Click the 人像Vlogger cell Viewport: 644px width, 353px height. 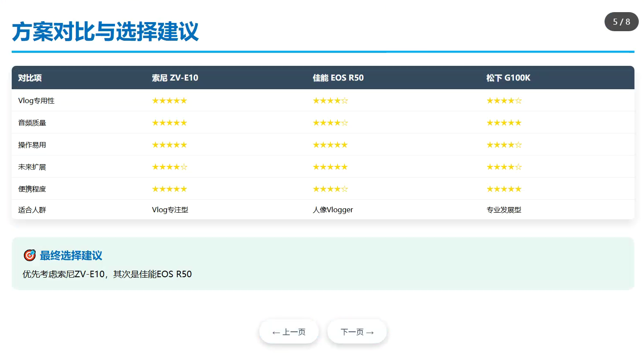[x=333, y=210]
